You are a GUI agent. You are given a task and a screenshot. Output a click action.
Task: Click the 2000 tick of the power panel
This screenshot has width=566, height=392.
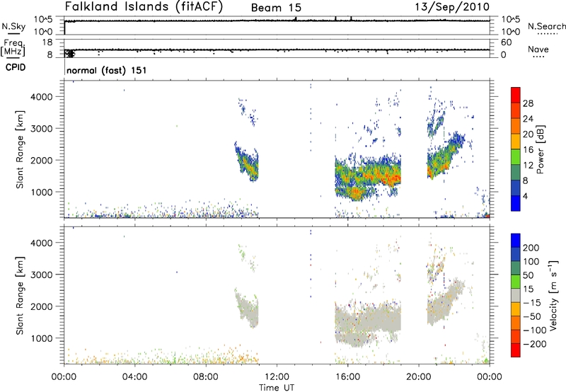point(42,160)
